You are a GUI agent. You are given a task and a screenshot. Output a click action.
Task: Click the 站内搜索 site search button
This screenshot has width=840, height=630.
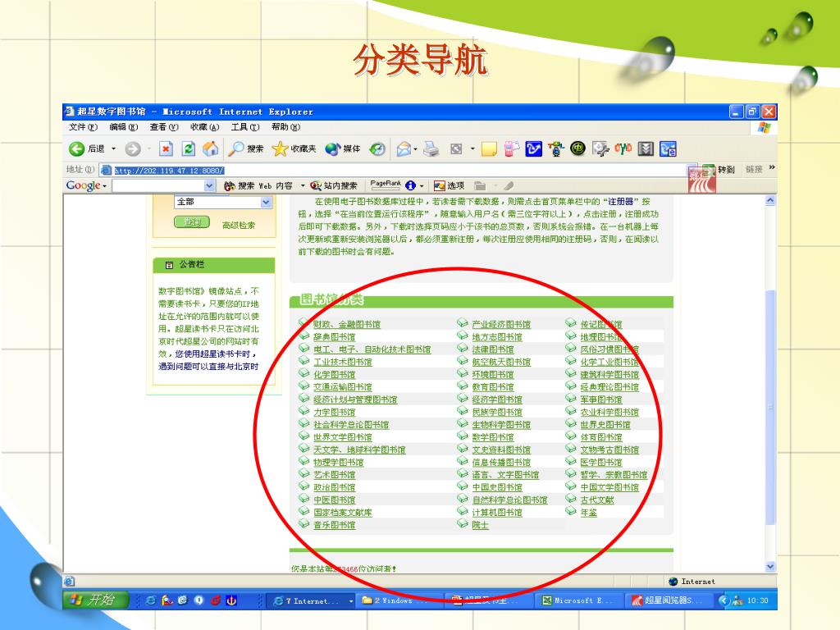334,186
